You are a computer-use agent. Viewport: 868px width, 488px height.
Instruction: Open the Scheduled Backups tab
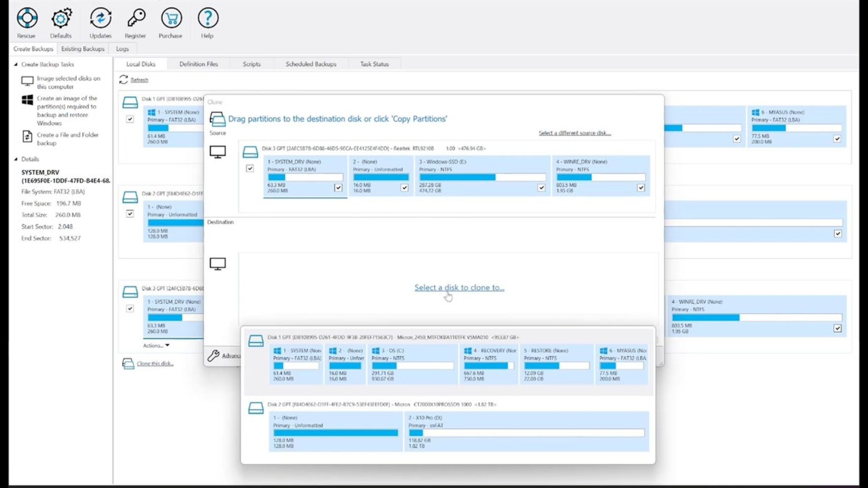point(311,64)
